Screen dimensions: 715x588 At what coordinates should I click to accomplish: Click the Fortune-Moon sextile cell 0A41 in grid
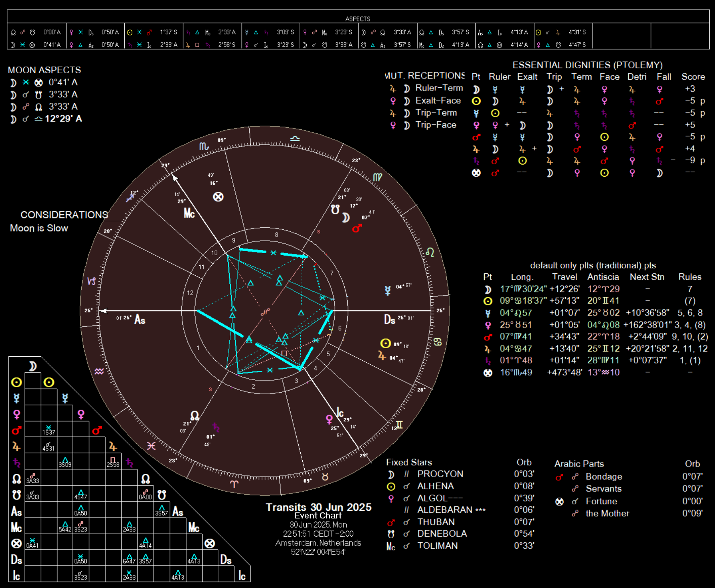point(32,543)
